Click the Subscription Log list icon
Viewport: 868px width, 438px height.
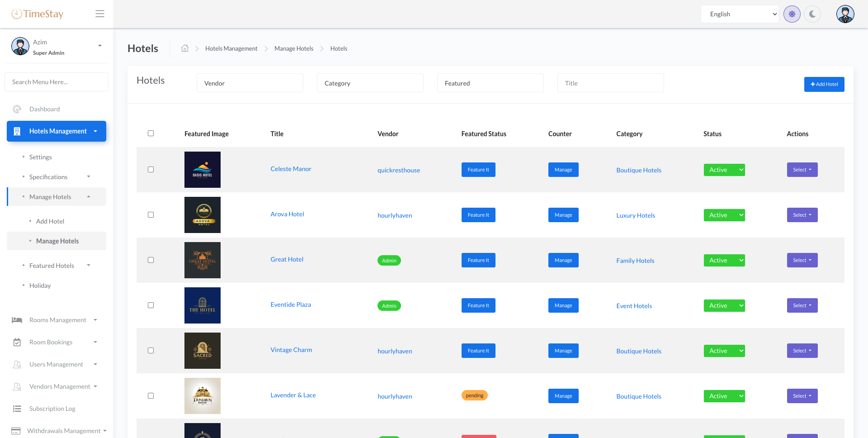click(x=17, y=409)
